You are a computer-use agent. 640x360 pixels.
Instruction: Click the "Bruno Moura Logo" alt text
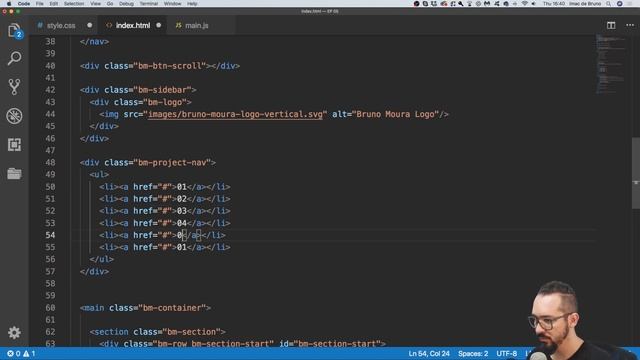395,114
